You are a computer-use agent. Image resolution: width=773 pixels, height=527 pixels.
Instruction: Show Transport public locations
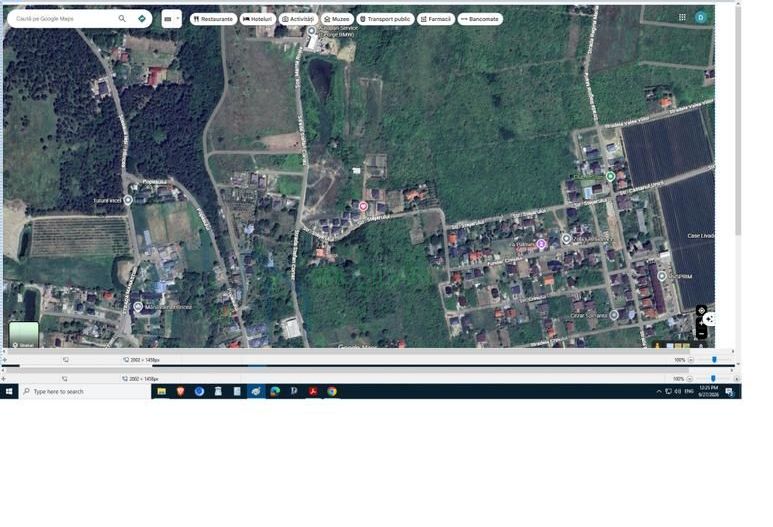[385, 19]
